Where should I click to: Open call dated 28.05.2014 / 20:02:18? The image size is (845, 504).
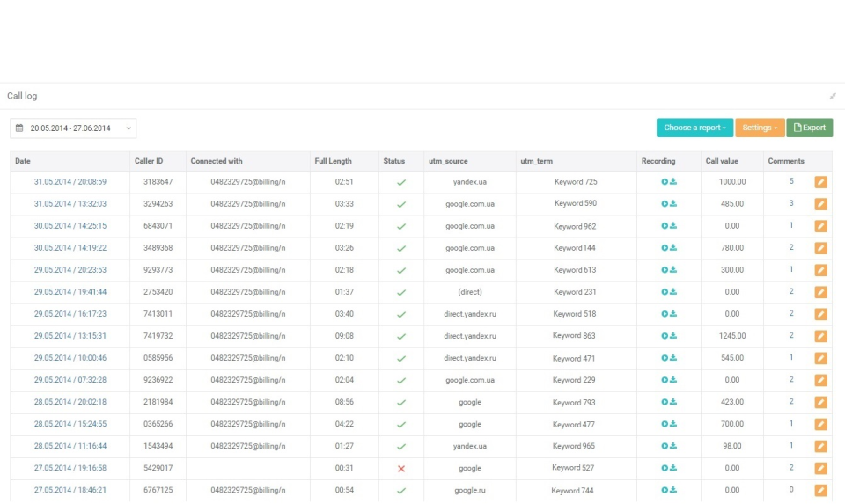[70, 402]
